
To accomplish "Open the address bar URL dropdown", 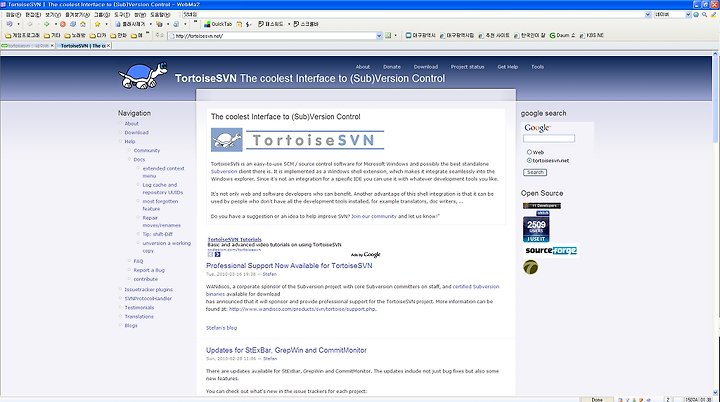I will click(379, 35).
